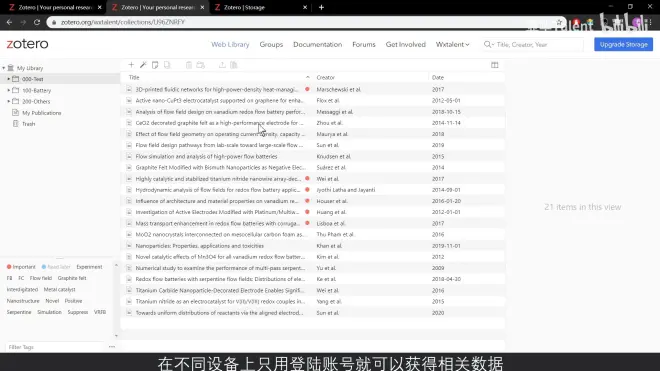
Task: Switch to the Zotero Storage browser tab
Action: 261,7
